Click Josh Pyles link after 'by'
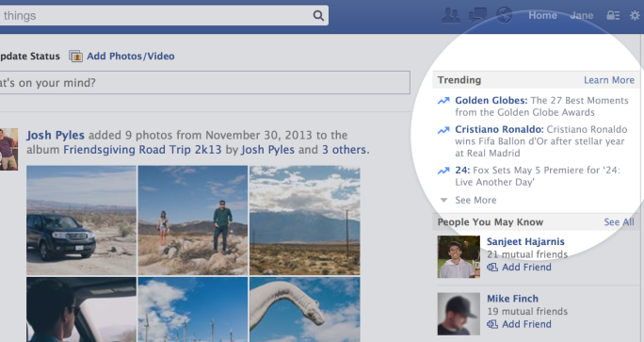 pyautogui.click(x=267, y=150)
